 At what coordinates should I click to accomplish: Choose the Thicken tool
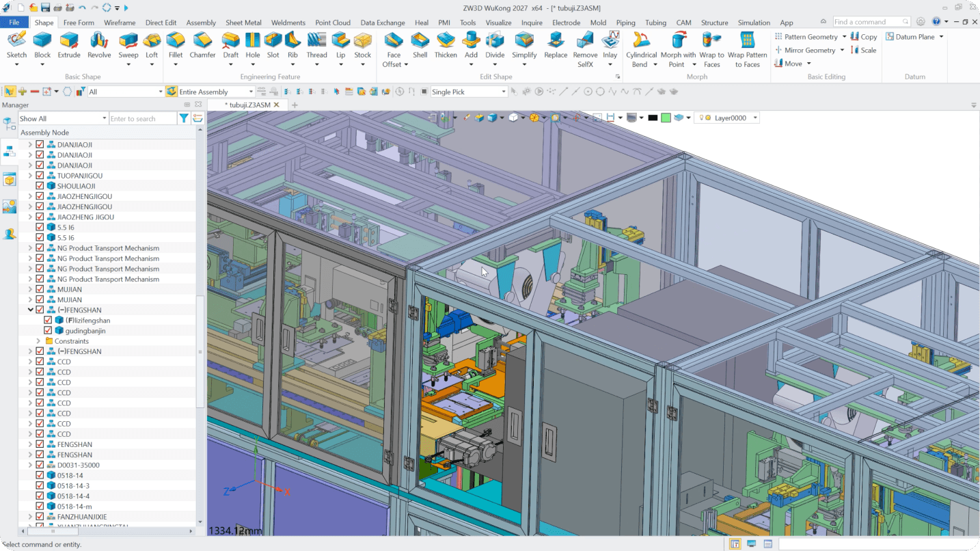point(446,45)
